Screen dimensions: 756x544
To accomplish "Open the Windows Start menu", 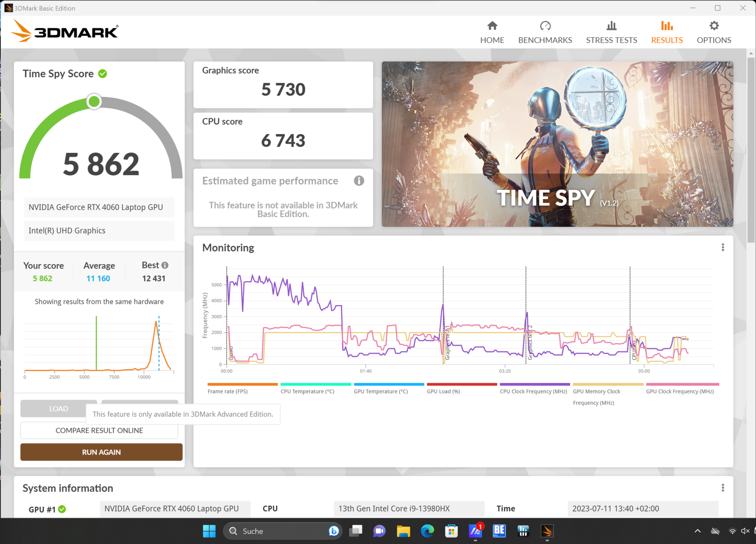I will coord(209,531).
